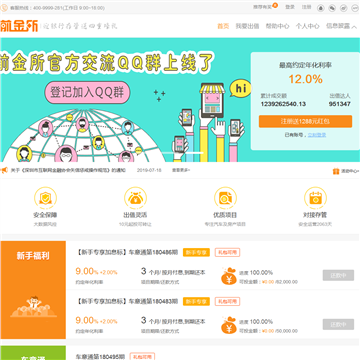
Task: Click the money bag icon for 车意通第180486期
Action: (x=229, y=276)
